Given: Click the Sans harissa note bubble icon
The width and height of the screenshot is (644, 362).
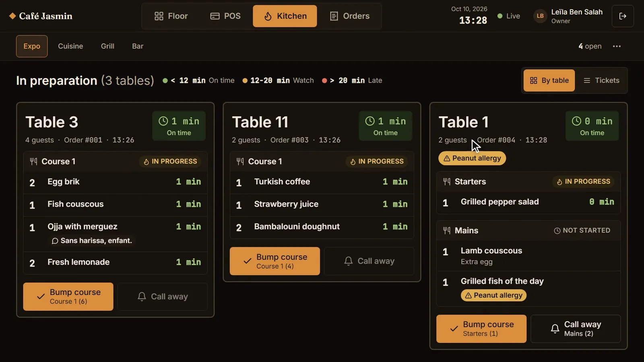Looking at the screenshot, I should pyautogui.click(x=55, y=241).
